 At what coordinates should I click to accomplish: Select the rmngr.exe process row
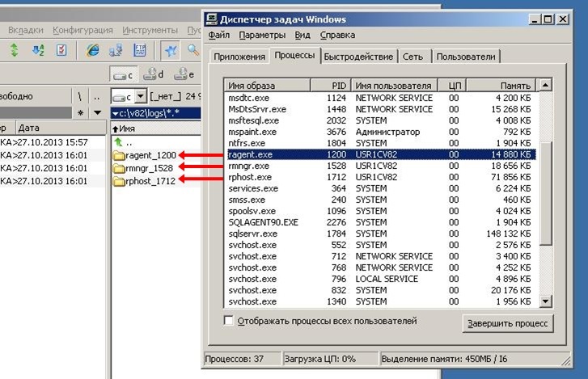[x=382, y=166]
